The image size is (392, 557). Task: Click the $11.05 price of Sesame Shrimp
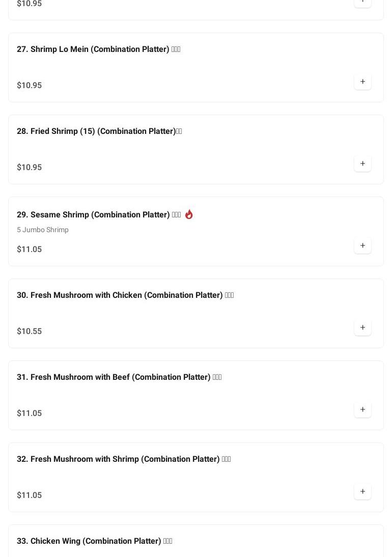pos(30,249)
